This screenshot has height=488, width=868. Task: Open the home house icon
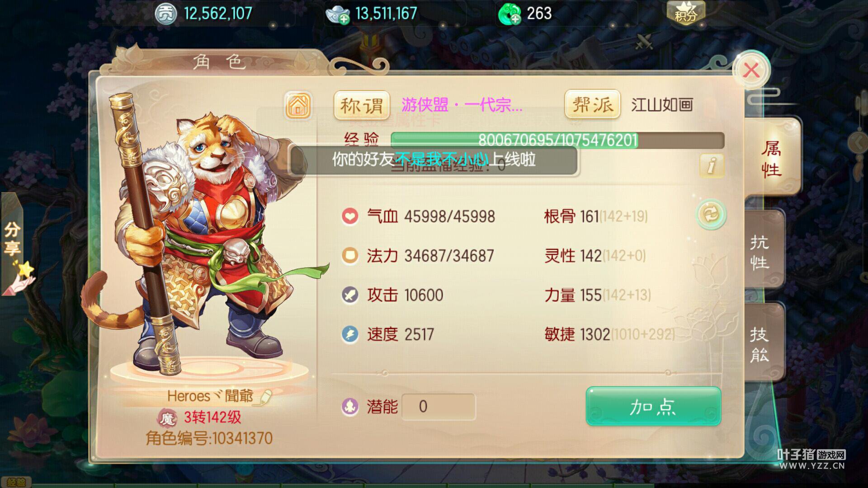(x=298, y=105)
